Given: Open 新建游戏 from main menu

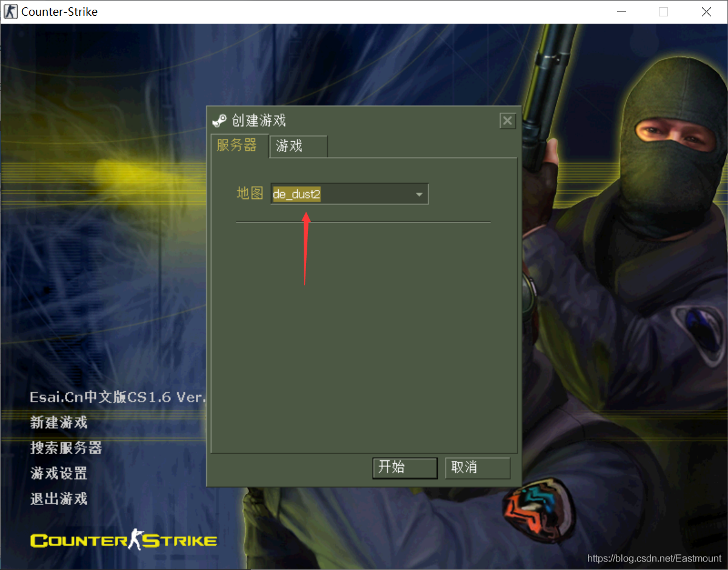Looking at the screenshot, I should point(59,422).
